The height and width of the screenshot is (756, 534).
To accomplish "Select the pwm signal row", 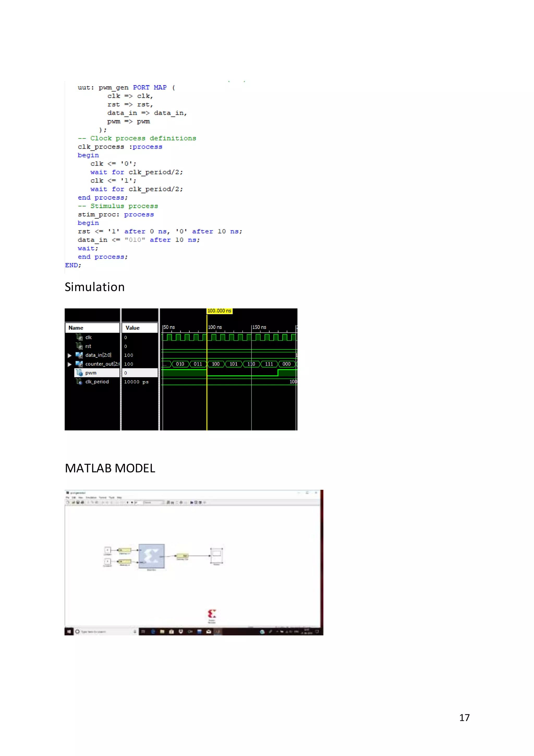I will tap(97, 373).
